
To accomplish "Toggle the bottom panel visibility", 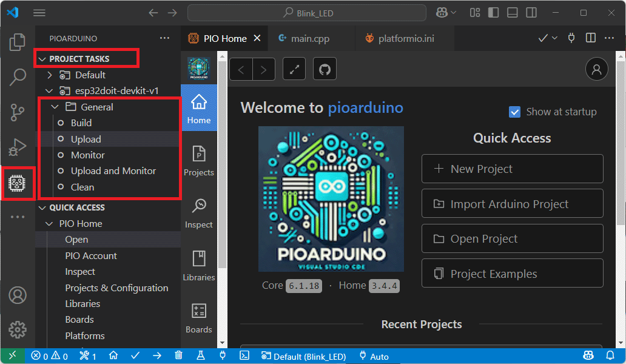I will pyautogui.click(x=512, y=13).
